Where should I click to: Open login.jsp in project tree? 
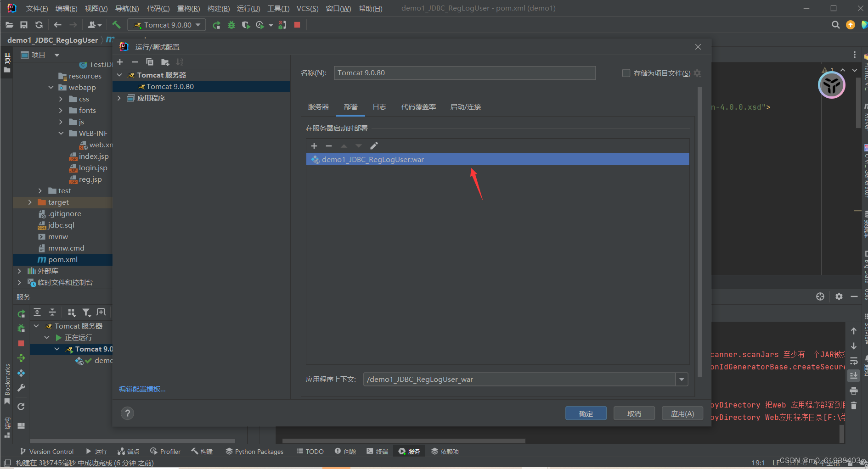click(93, 167)
